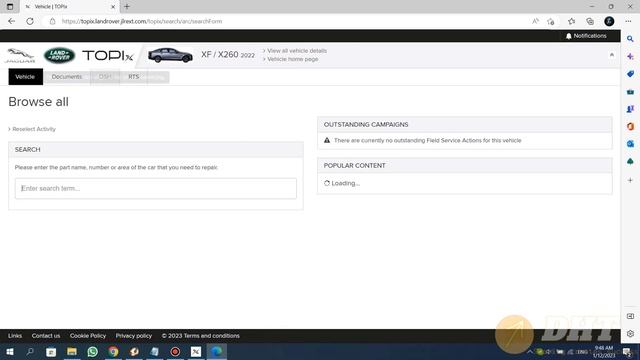Open WhatsApp from taskbar
The width and height of the screenshot is (640, 360).
(x=93, y=351)
